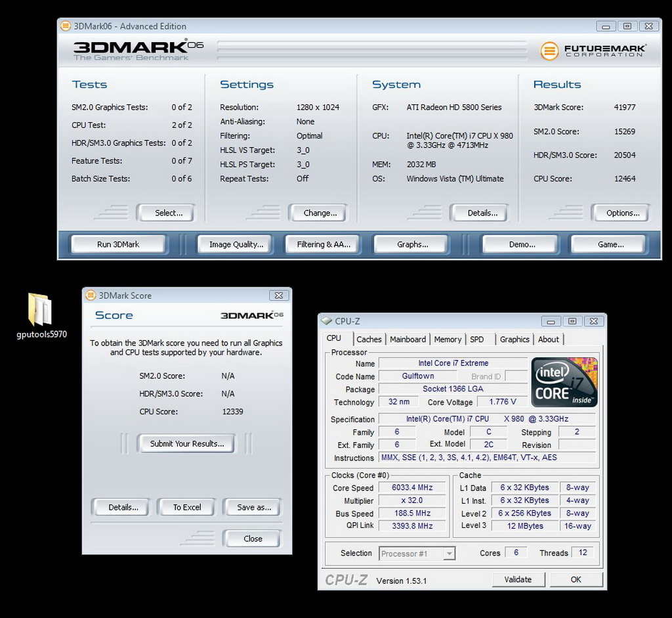Click the Level 2 cache value 6 x 256 KBytes
Screen dimensions: 672x618
point(524,514)
